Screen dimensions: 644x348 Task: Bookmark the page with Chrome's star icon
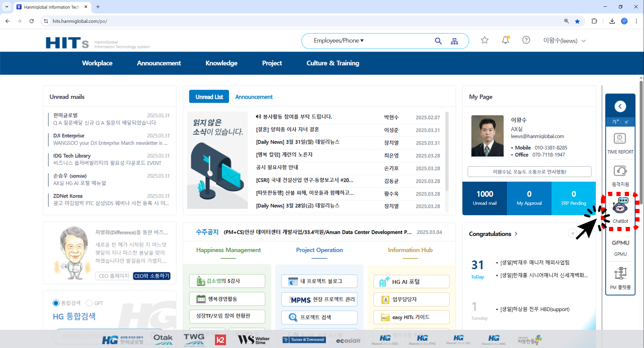577,21
